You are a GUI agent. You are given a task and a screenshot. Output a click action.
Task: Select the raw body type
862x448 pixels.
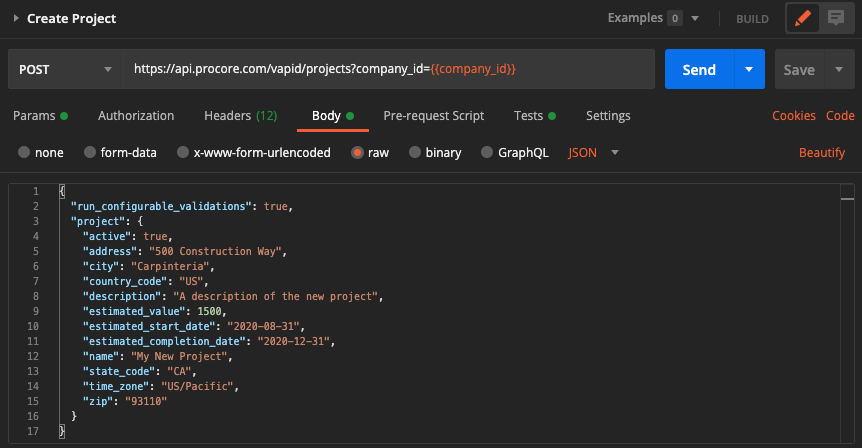click(x=357, y=152)
